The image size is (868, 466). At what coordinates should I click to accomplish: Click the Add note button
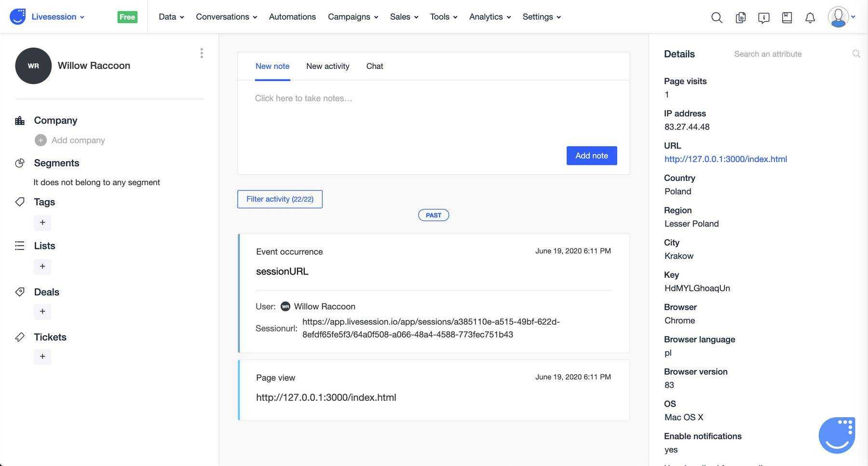point(592,156)
